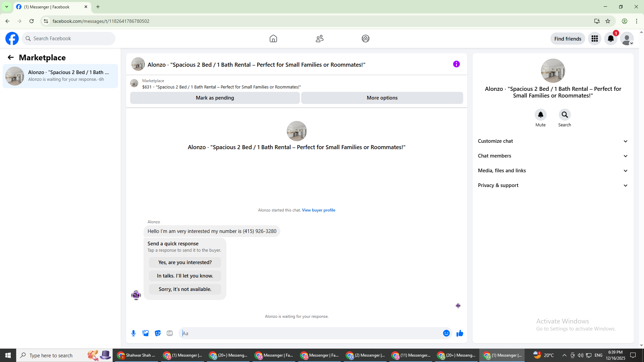Image resolution: width=644 pixels, height=362 pixels.
Task: Open the emoji picker
Action: tap(446, 333)
